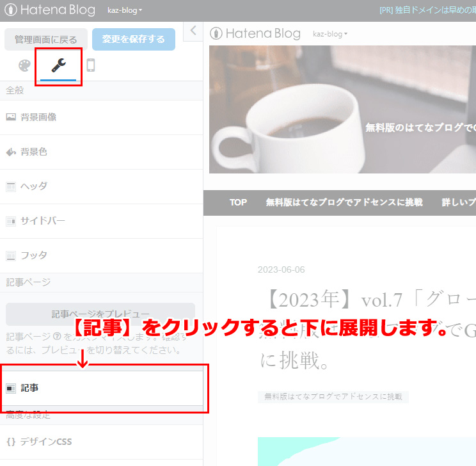Click the Hatena Blog logo in top bar

point(50,10)
